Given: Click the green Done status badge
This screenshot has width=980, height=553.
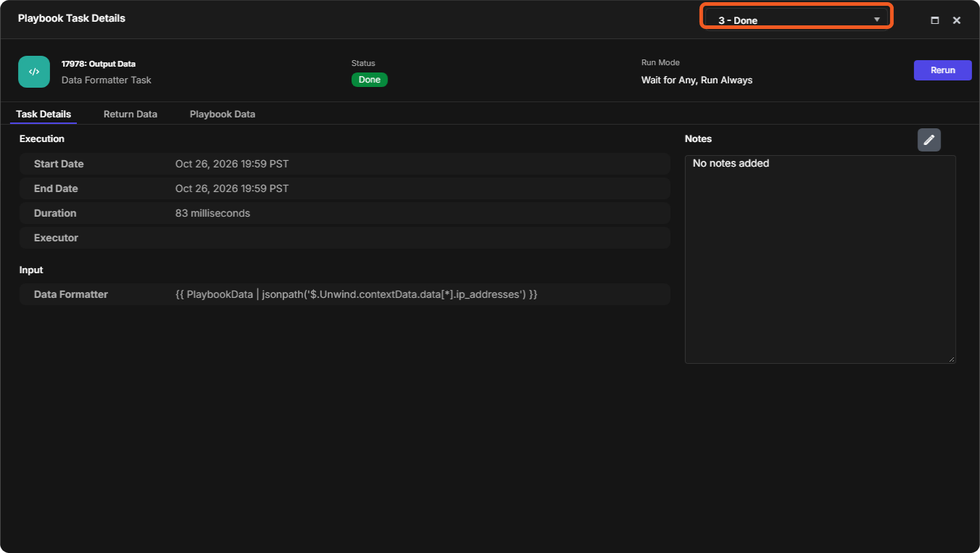Looking at the screenshot, I should pyautogui.click(x=370, y=80).
